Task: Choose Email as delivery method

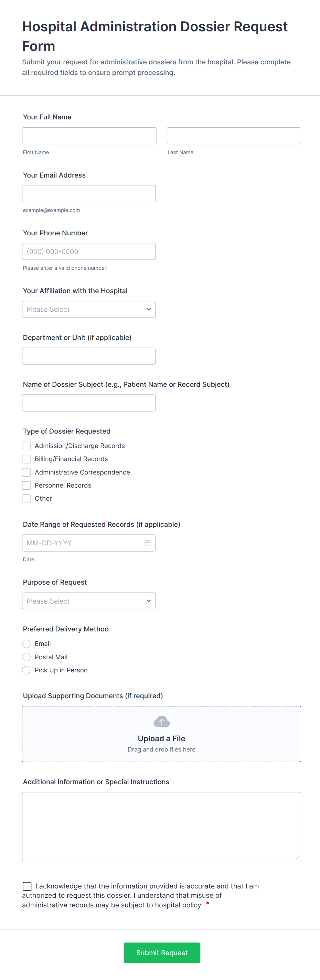Action: coord(26,644)
